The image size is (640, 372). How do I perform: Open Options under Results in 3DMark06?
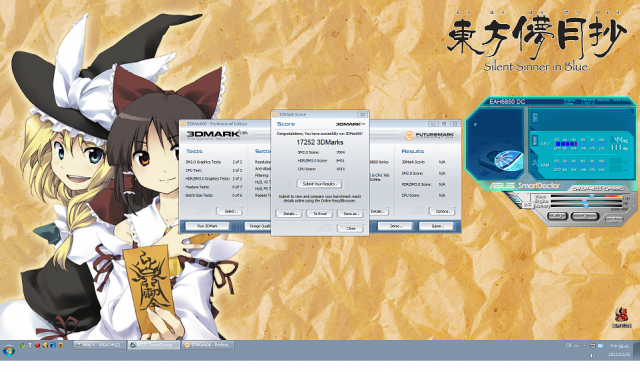[x=442, y=211]
